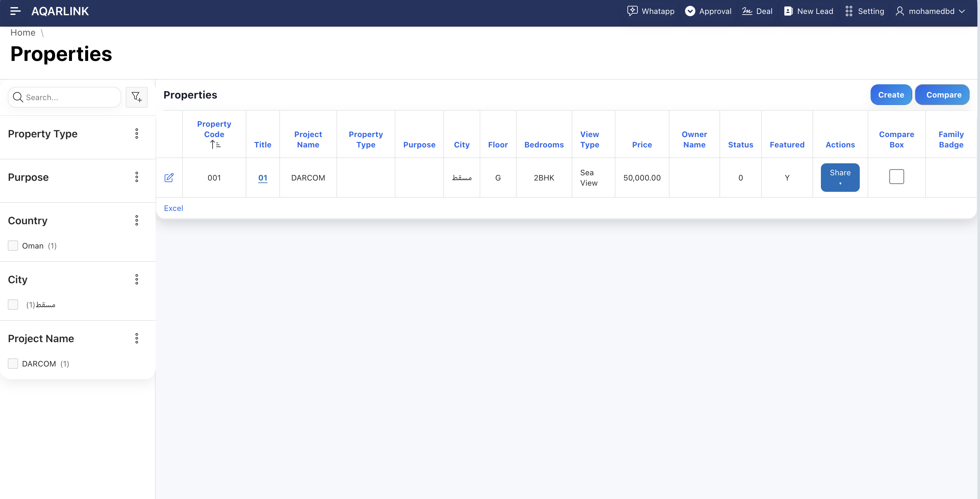Click the Whatapp chat icon
This screenshot has height=499, width=980.
pos(632,11)
